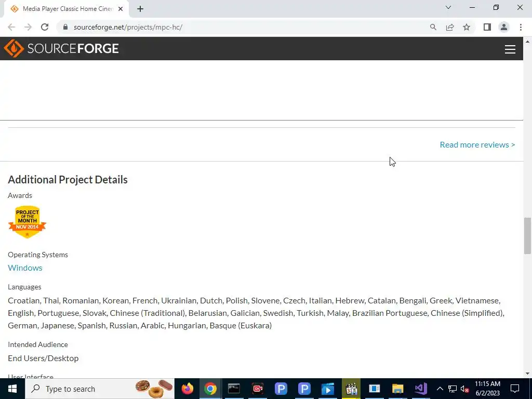Viewport: 532px width, 399px height.
Task: Open the tab search chevron
Action: pos(448,7)
